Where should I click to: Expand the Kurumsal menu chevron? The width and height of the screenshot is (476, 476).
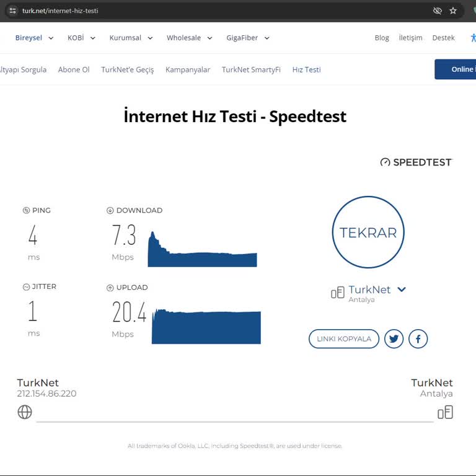point(150,38)
